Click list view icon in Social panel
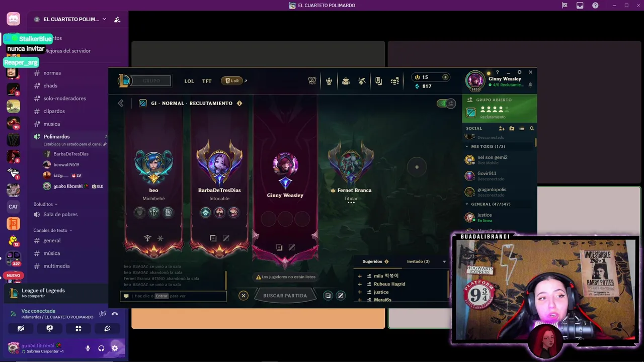 click(522, 128)
